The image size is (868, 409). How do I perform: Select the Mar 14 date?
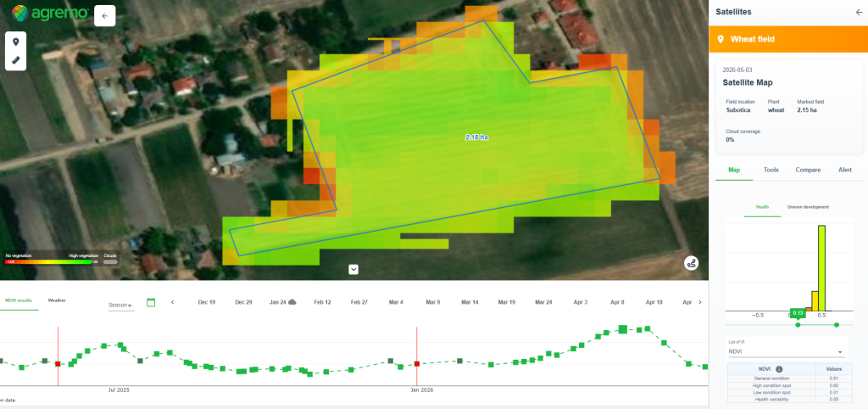(x=470, y=303)
